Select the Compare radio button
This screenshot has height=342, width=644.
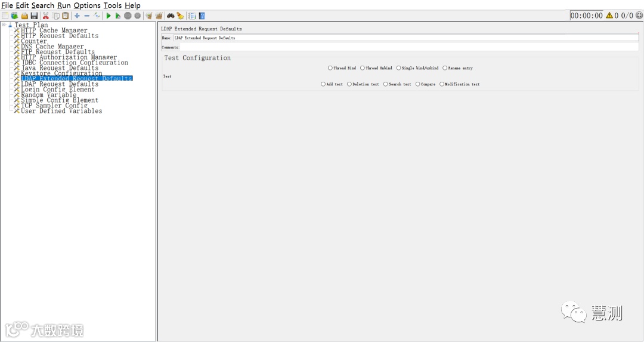coord(417,84)
